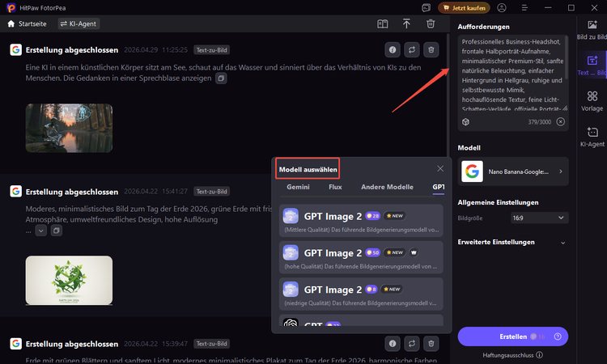
Task: Delete the 11:25:25 creation entry
Action: tap(431, 50)
